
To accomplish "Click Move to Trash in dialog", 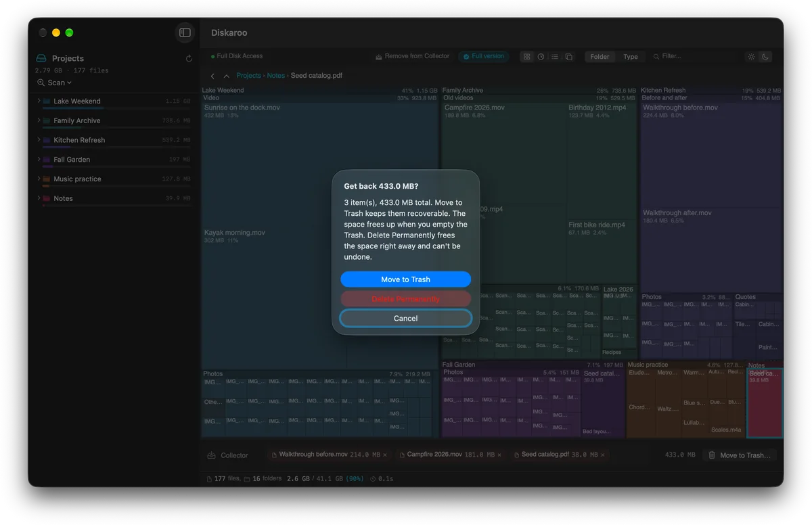I will pos(405,279).
